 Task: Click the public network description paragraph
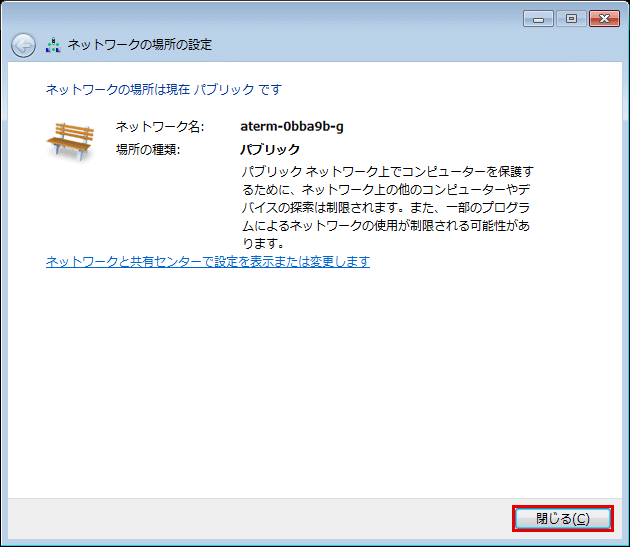pyautogui.click(x=387, y=207)
